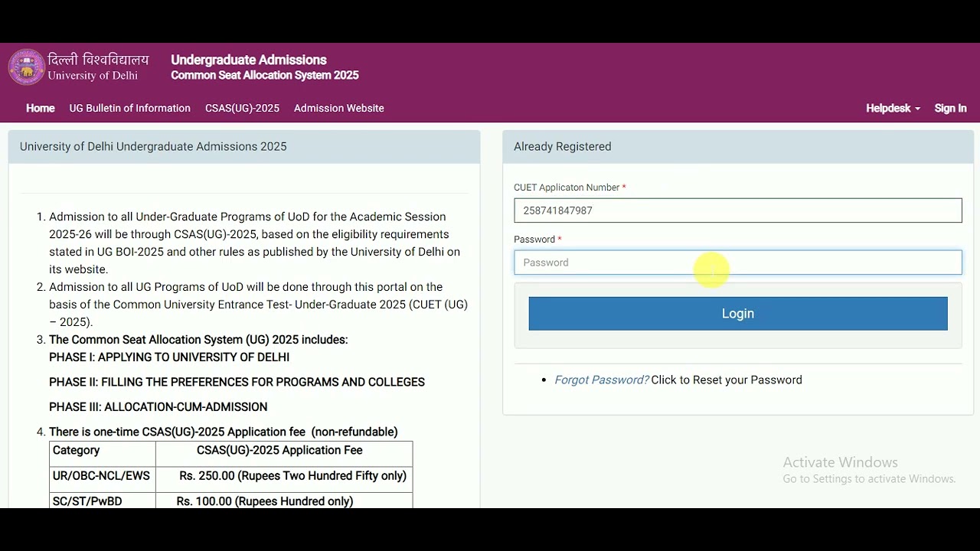Expand the Helpdesk dropdown

893,109
